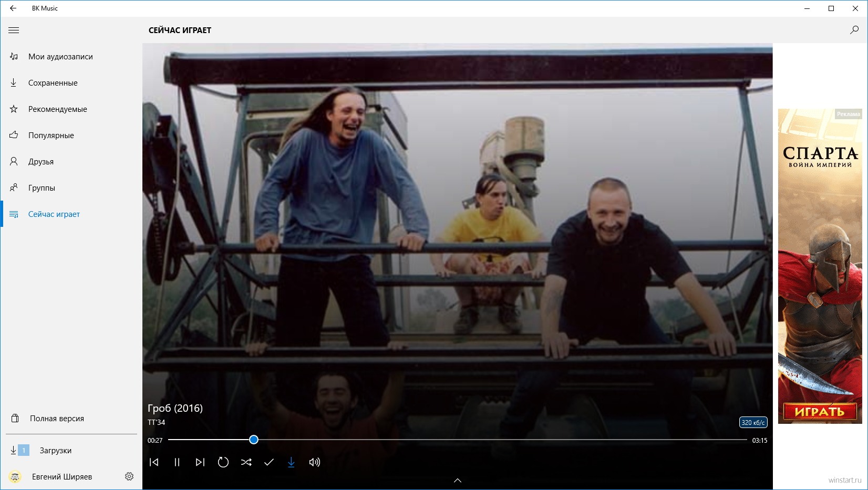The height and width of the screenshot is (490, 868).
Task: Click the Сохраненные download arrow icon
Action: [14, 82]
